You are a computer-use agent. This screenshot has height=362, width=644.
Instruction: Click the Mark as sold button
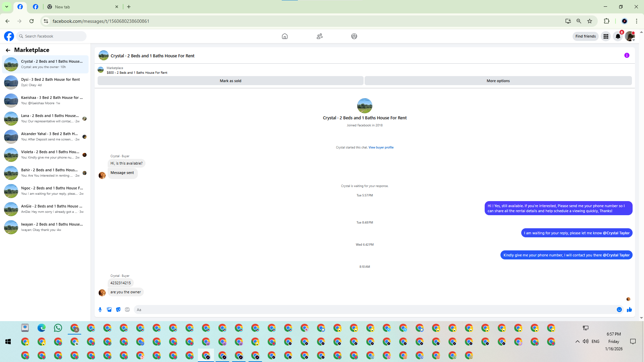point(230,81)
